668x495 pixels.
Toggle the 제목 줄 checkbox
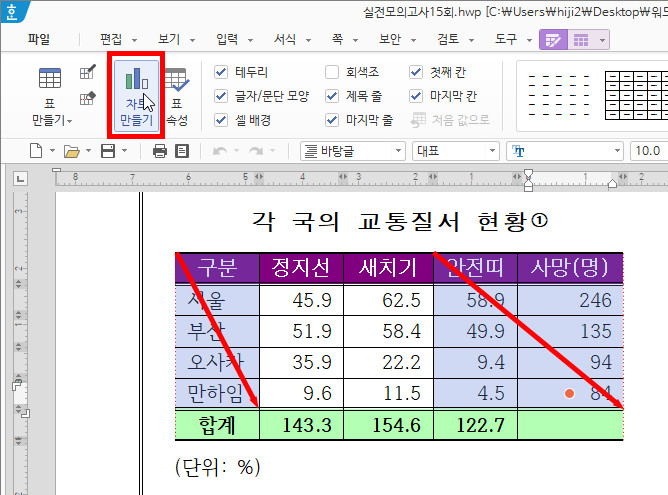click(332, 96)
